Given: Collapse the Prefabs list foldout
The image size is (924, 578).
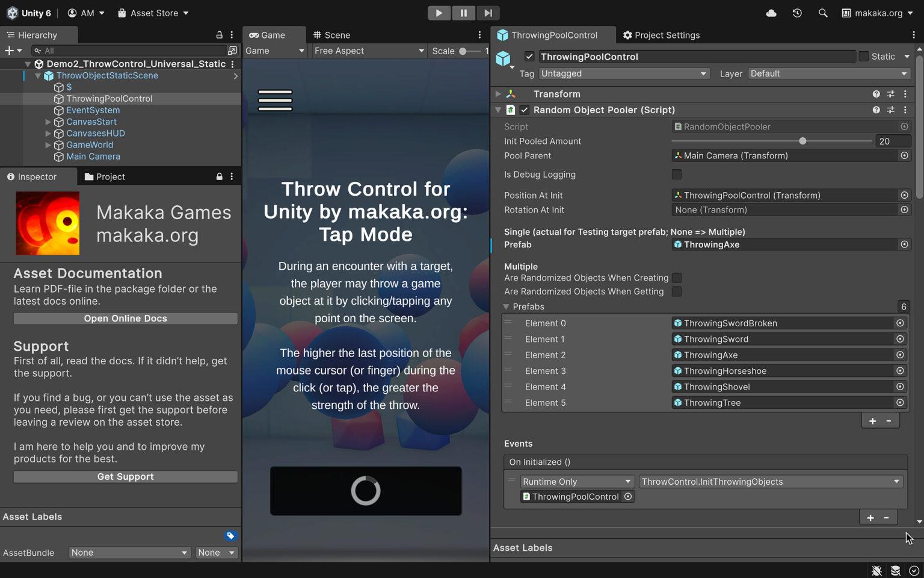Looking at the screenshot, I should [506, 306].
